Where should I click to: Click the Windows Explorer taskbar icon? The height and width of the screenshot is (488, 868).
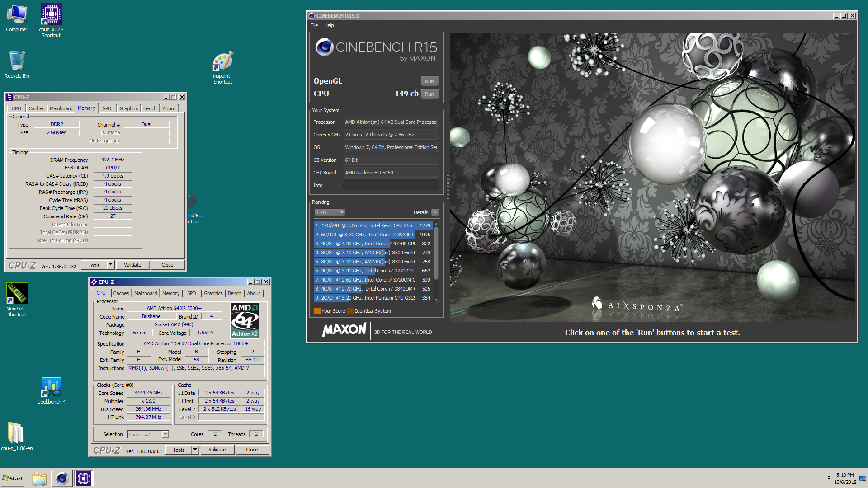click(39, 479)
